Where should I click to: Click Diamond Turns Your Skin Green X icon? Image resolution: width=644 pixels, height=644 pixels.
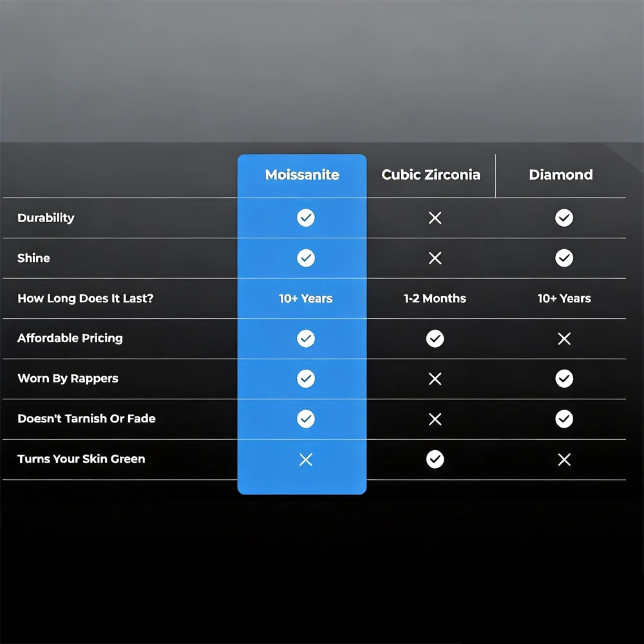click(564, 459)
